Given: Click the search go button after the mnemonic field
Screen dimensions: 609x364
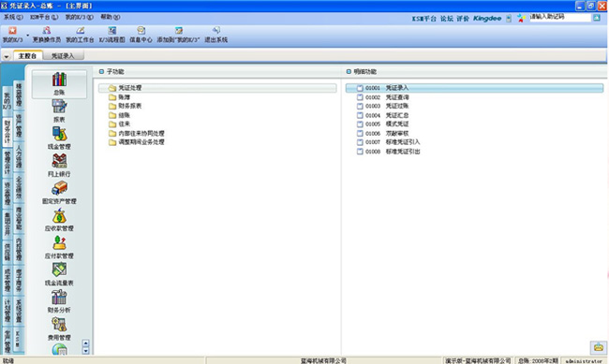Looking at the screenshot, I should pos(597,18).
